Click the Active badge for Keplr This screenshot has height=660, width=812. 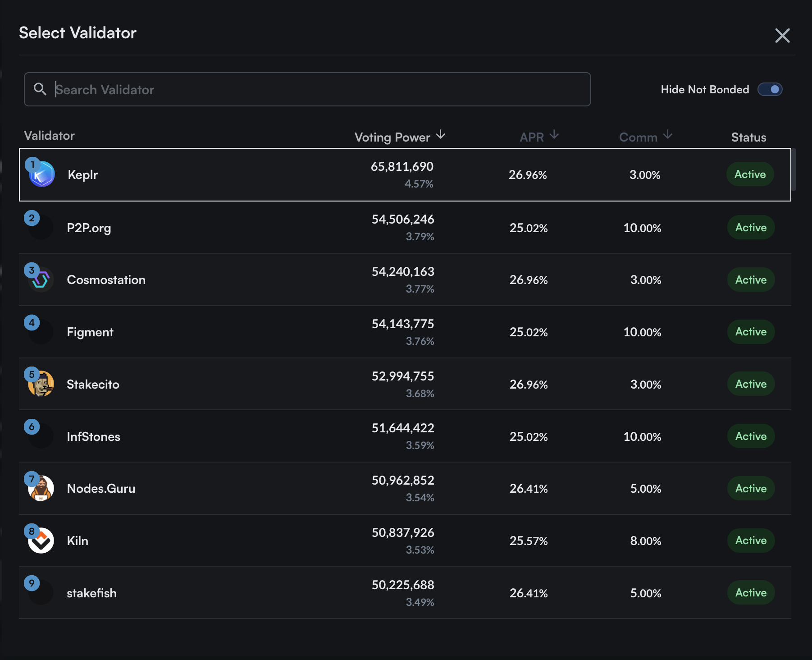749,174
